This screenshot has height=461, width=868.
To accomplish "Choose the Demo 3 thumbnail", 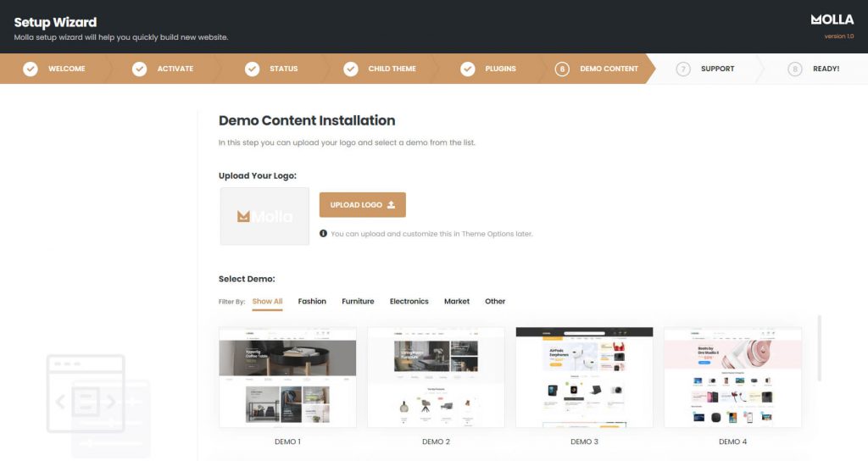I will coord(584,377).
